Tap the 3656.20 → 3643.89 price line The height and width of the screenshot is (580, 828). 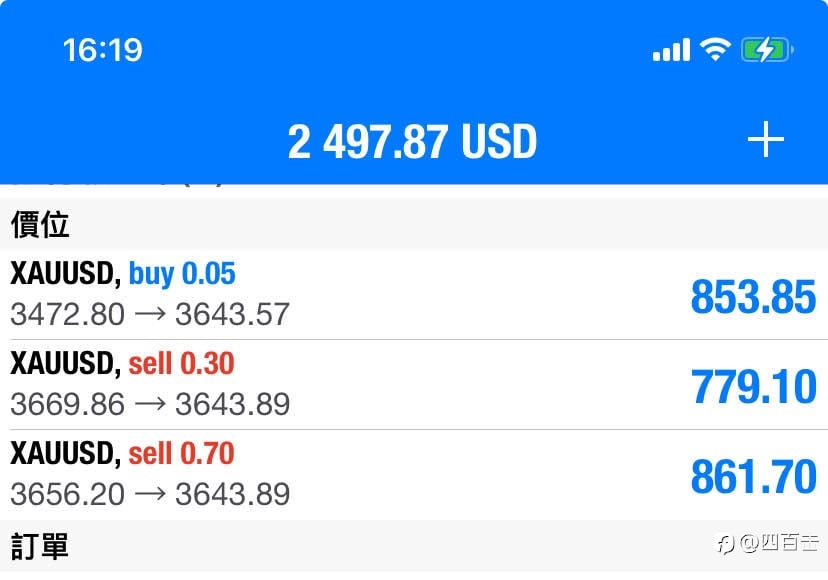(x=150, y=494)
